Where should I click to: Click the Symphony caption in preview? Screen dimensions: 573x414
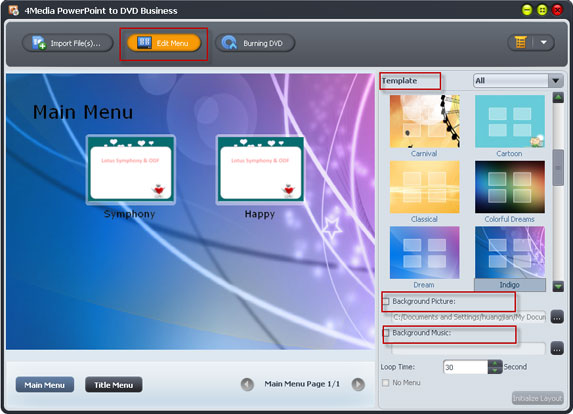click(x=129, y=214)
